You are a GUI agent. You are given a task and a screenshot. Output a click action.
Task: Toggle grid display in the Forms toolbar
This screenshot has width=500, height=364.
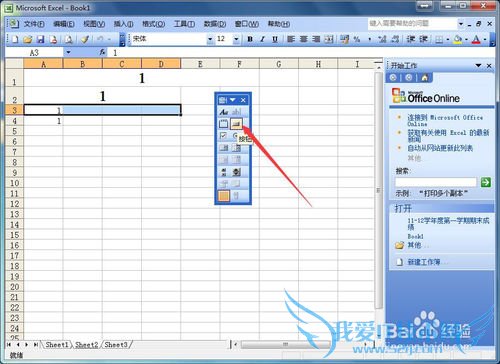click(x=224, y=196)
